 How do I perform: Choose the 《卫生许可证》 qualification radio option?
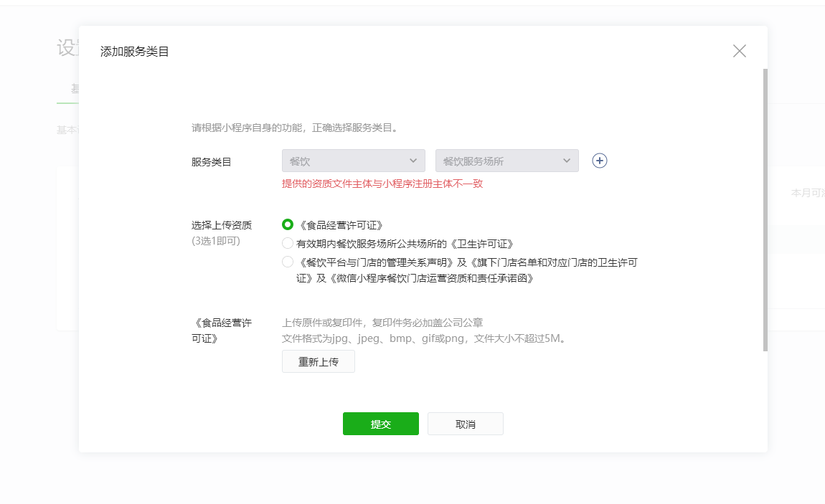[288, 243]
